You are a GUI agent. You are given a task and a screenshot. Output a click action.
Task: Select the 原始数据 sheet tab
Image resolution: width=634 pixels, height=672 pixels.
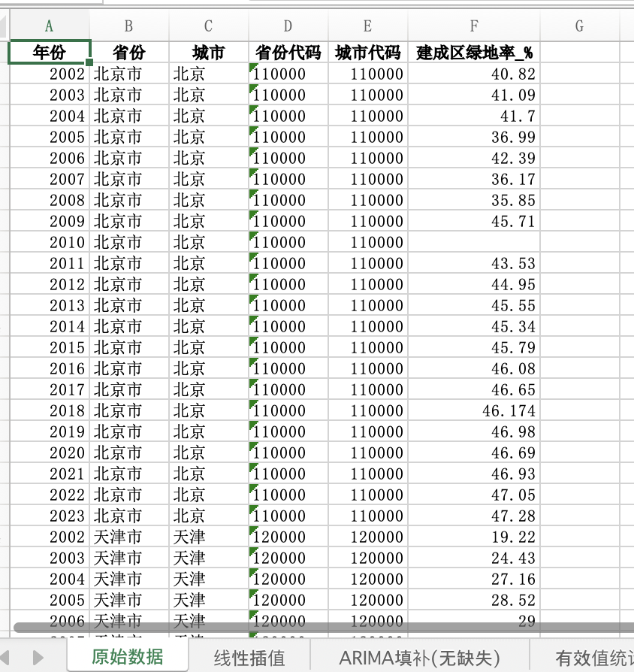tap(128, 656)
